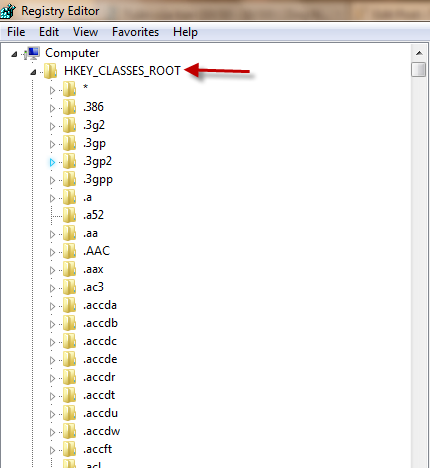Expand the .aax key
This screenshot has width=430, height=468.
52,270
